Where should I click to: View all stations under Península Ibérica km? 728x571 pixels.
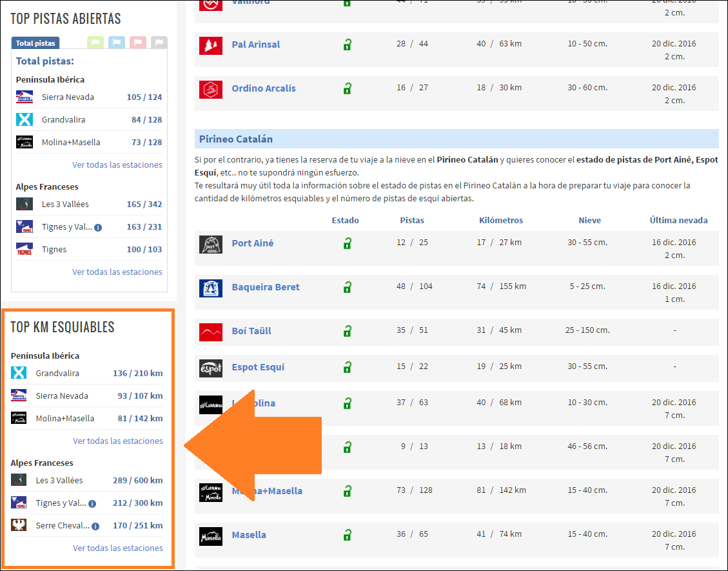(x=118, y=441)
